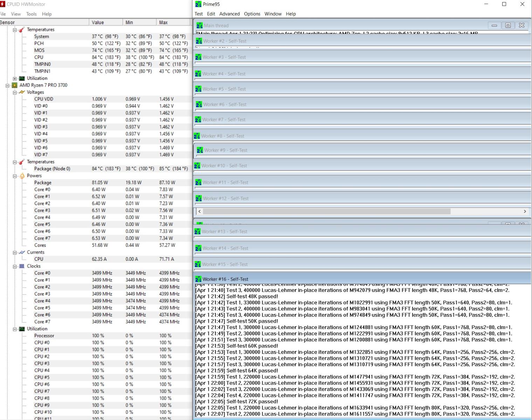The width and height of the screenshot is (532, 420).
Task: Open the Window menu in Prime95
Action: coord(273,14)
